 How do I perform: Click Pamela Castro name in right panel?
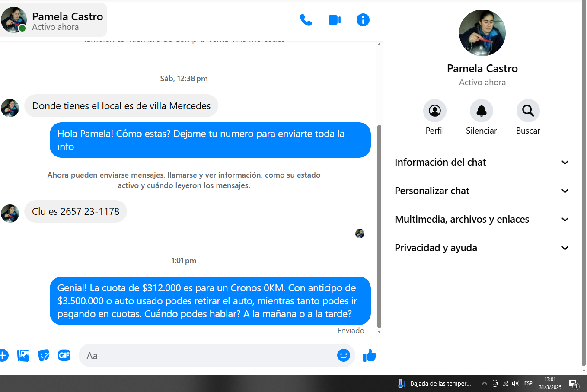click(x=482, y=68)
